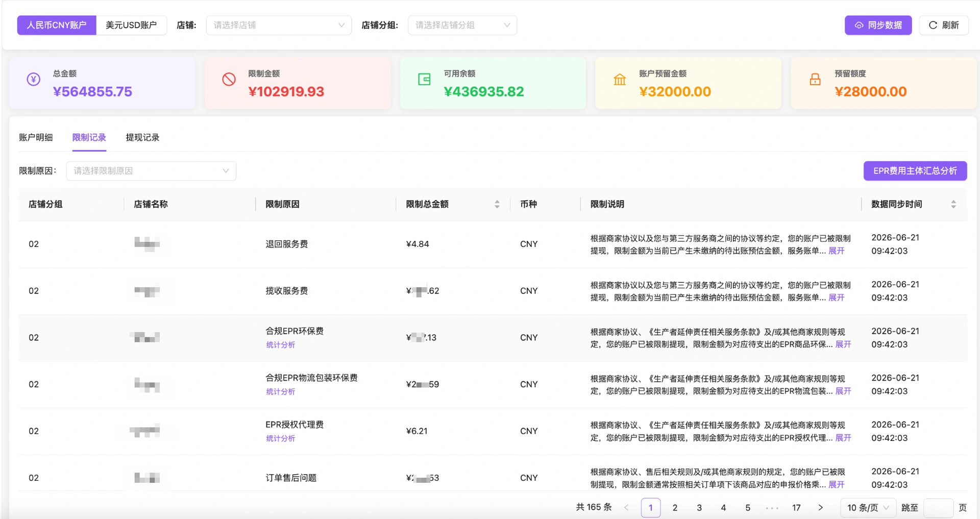Click 揽收服务费 reason cell
Viewport: 980px width, 519px height.
point(287,291)
